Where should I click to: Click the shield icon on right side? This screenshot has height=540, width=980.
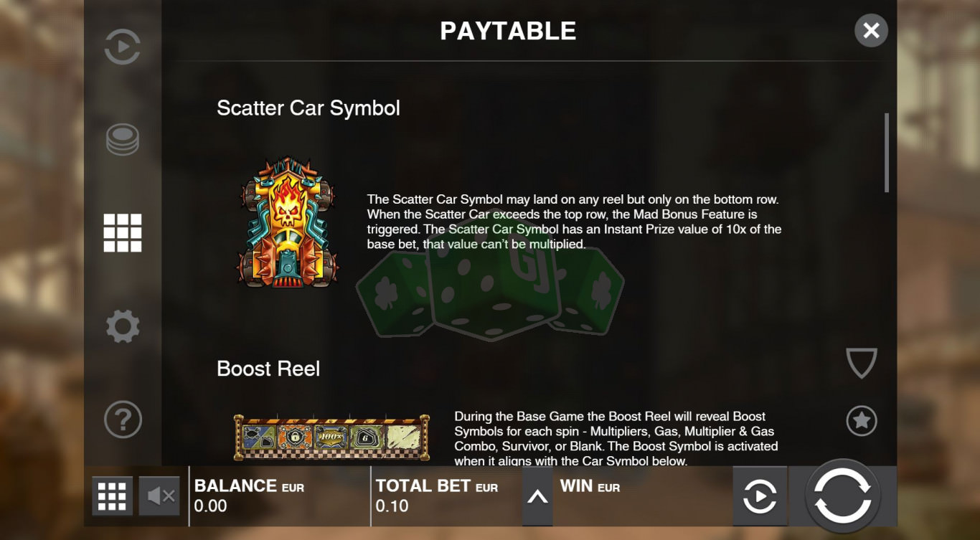click(862, 363)
